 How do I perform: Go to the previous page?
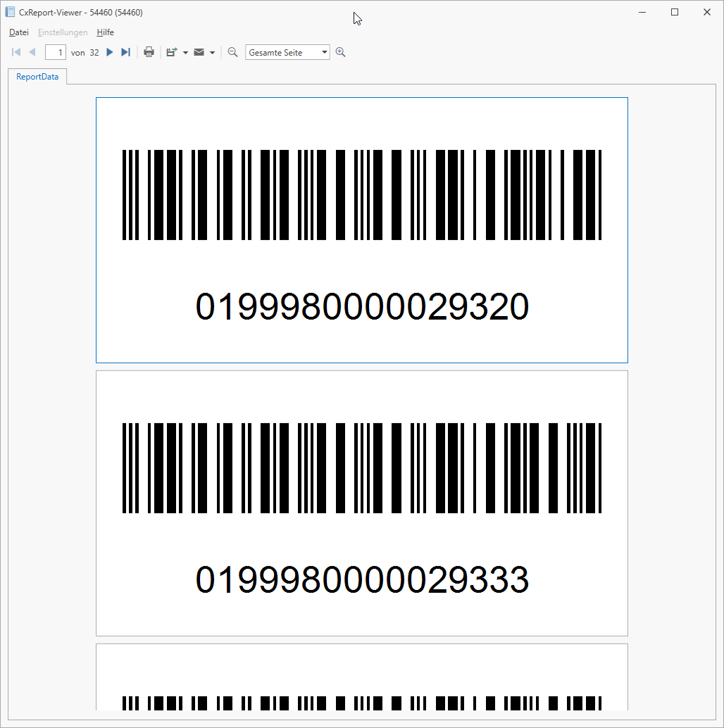click(32, 52)
